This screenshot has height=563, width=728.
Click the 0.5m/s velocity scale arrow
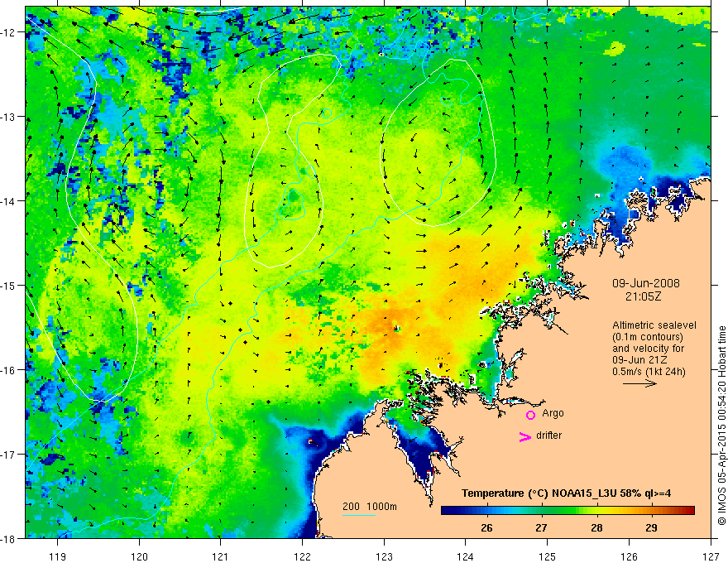[x=639, y=383]
